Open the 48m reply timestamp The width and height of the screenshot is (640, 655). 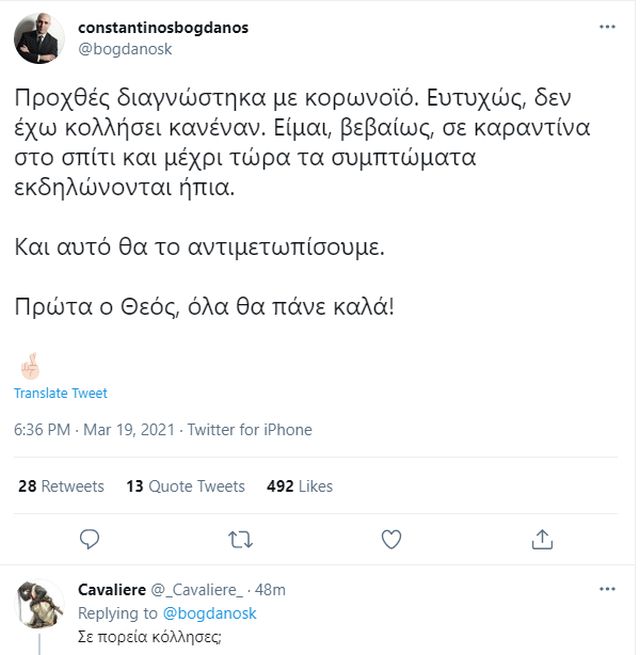coord(271,589)
